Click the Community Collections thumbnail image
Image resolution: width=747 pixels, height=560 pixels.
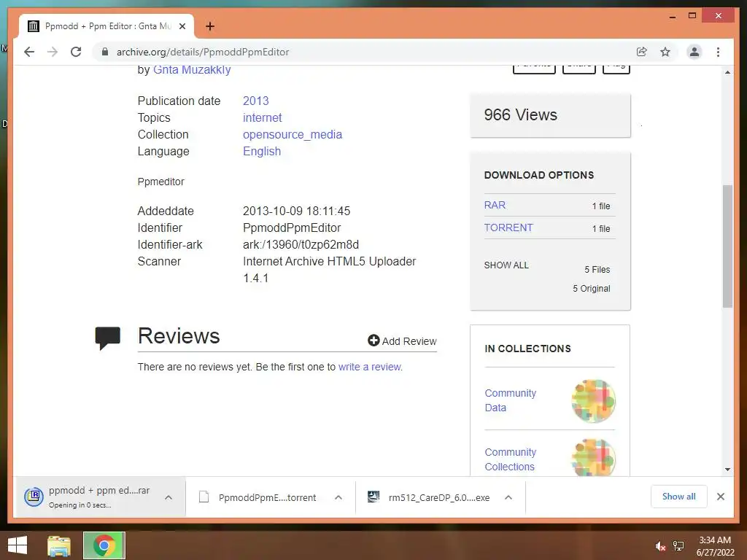pyautogui.click(x=594, y=457)
